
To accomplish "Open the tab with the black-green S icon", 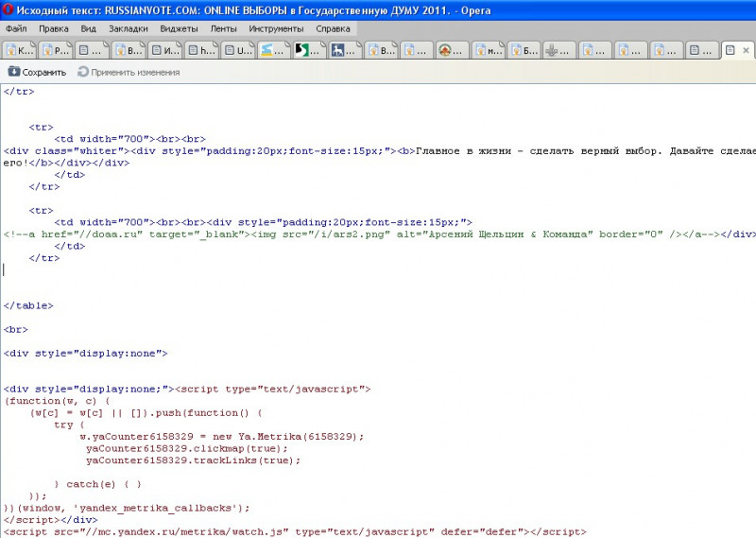I will tap(311, 50).
